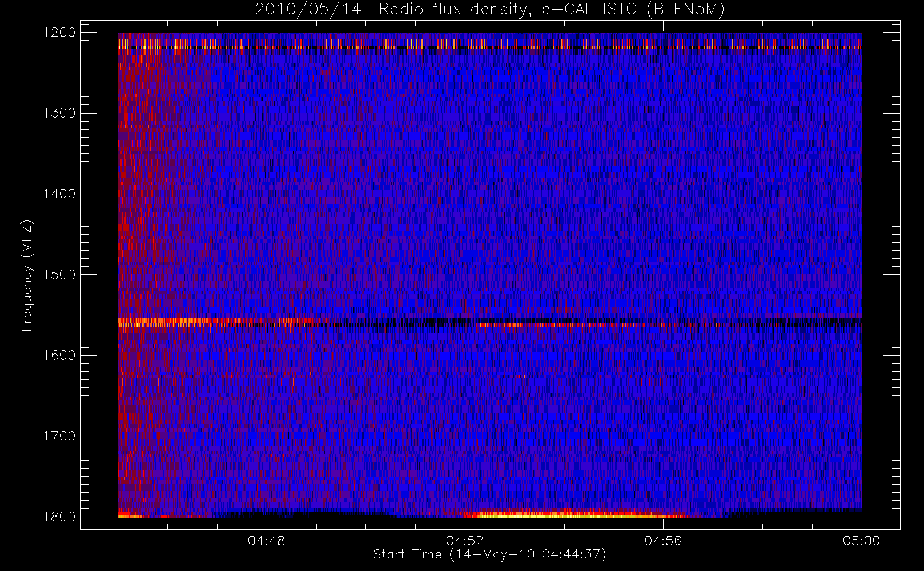Click the 04:48 time tick label
Viewport: 924px width, 571px height.
click(266, 541)
